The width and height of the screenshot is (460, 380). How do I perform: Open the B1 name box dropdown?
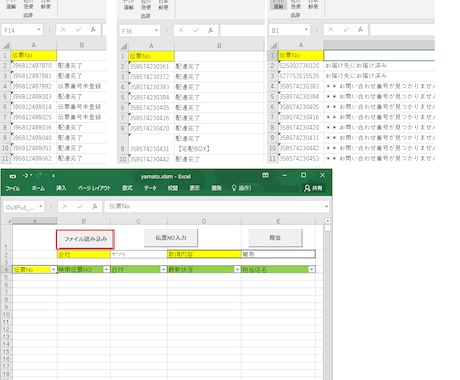pos(306,30)
